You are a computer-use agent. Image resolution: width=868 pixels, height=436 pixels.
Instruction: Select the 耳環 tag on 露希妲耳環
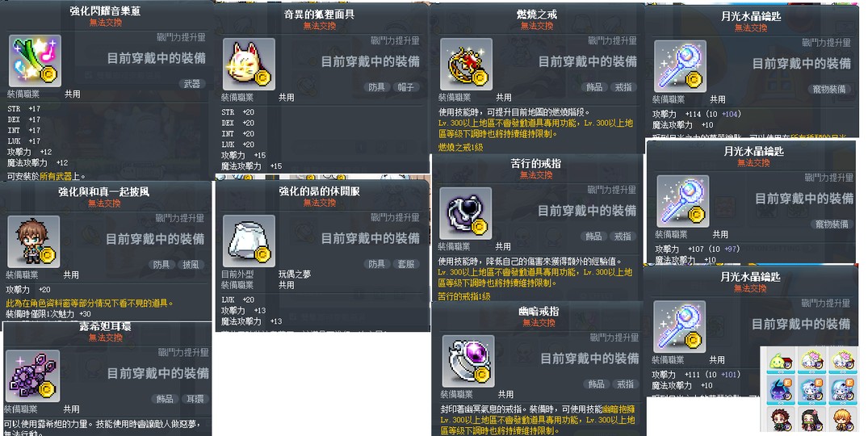(x=195, y=399)
